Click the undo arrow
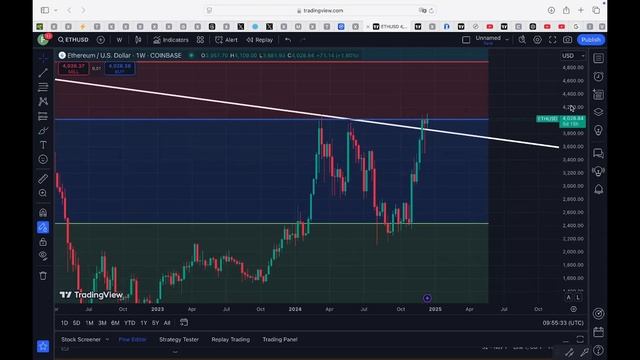Viewport: 640px width, 360px height. [x=288, y=40]
